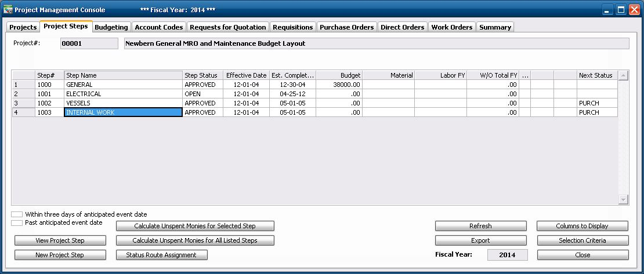Click the Effective Date column header
Screen dimensions: 644x274
247,75
